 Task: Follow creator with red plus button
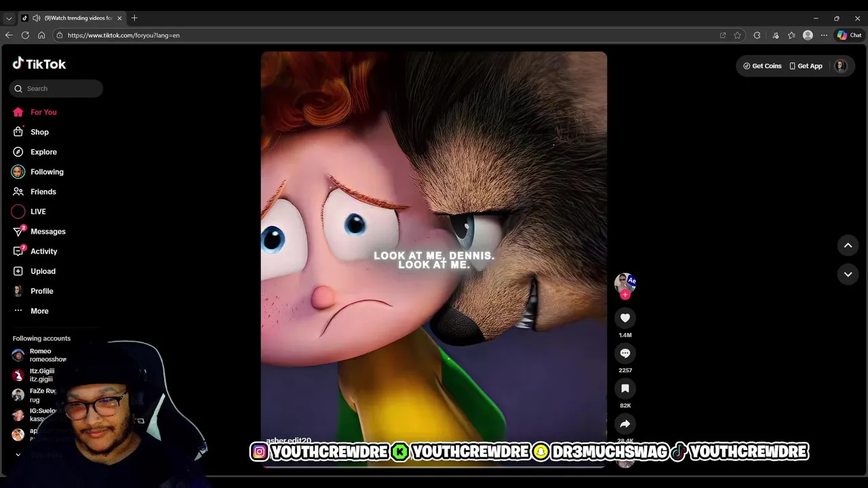tap(625, 295)
